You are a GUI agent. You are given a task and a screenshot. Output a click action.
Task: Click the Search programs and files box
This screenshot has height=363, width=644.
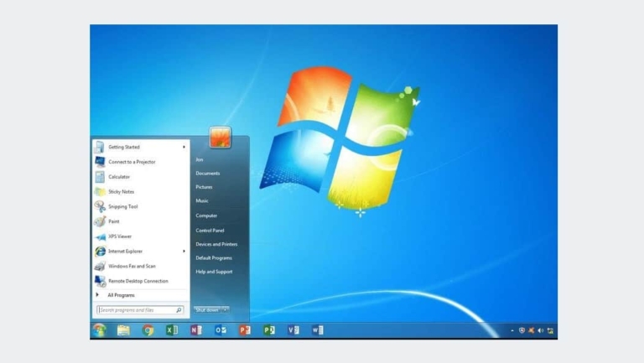140,310
